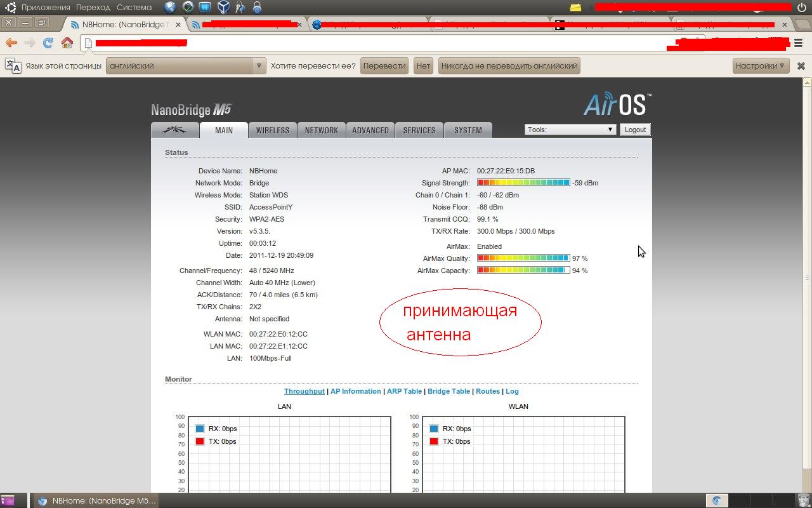Screen dimensions: 812x508
Task: Click the AirOS logo
Action: (x=617, y=105)
